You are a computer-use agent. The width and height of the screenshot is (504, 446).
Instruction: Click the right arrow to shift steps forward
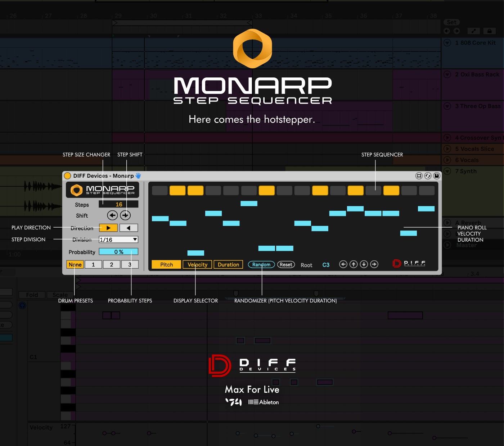[x=126, y=215]
